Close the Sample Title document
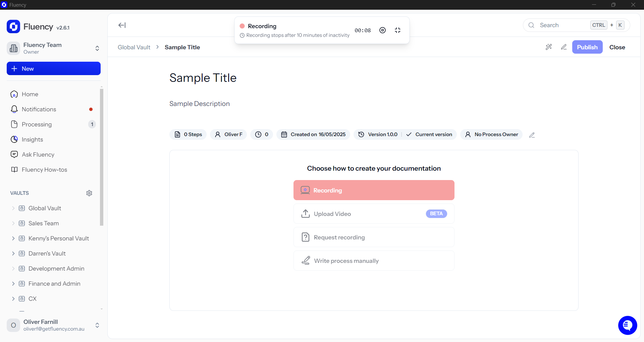 pos(617,47)
